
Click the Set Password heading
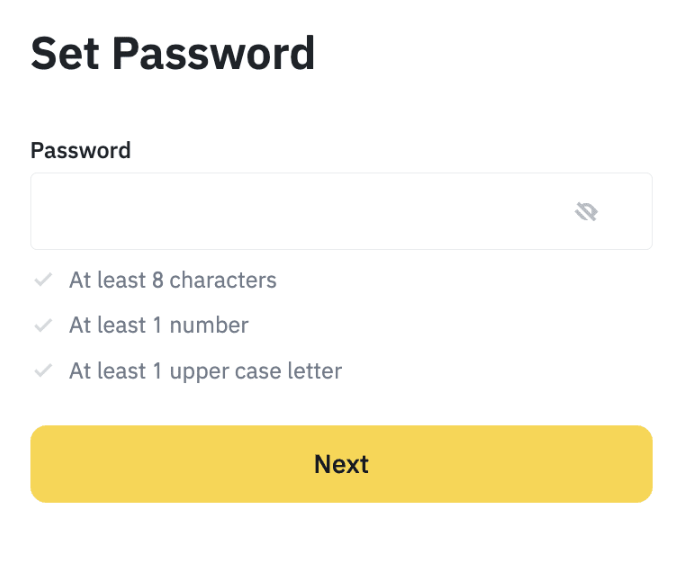[172, 53]
